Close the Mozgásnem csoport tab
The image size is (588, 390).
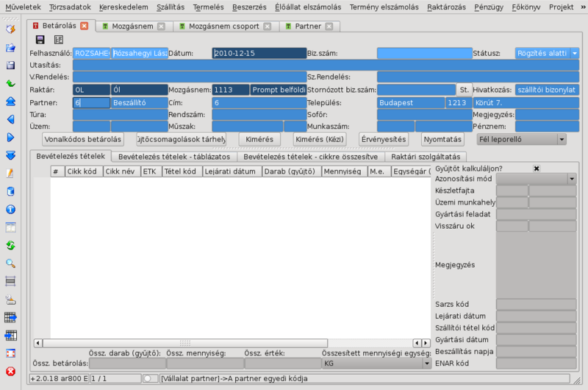[267, 26]
